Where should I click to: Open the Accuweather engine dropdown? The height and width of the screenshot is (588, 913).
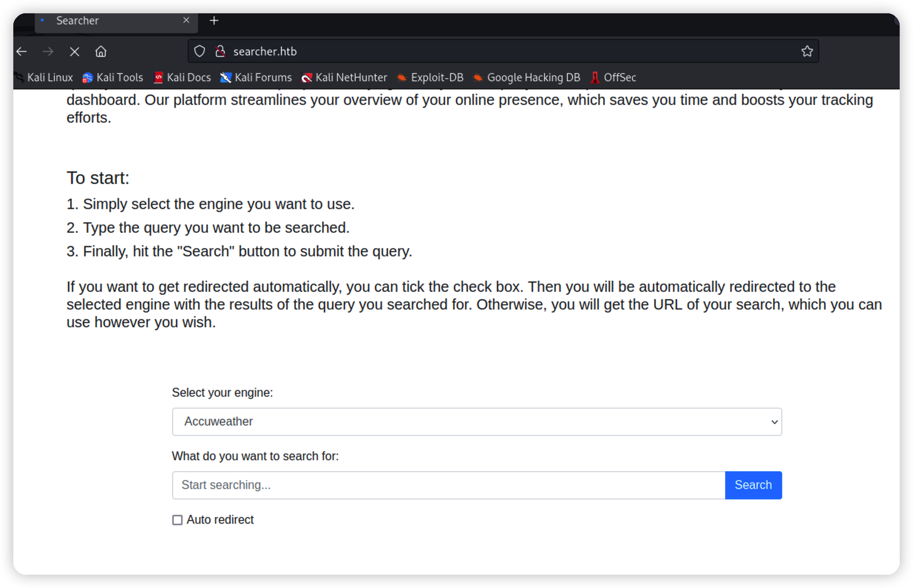click(477, 421)
